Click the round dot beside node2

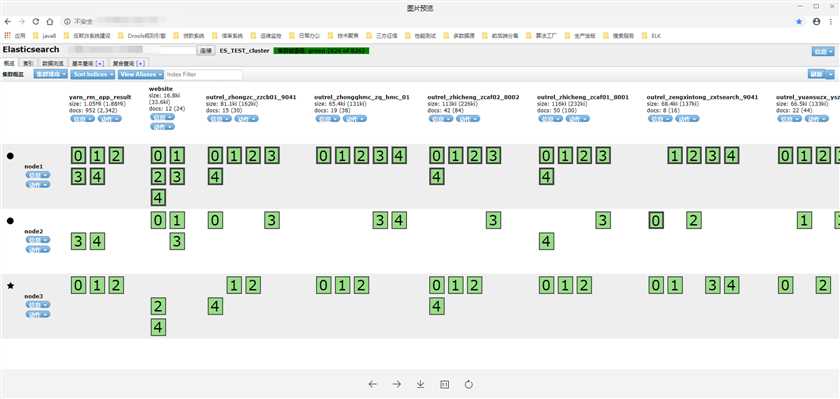coord(10,221)
